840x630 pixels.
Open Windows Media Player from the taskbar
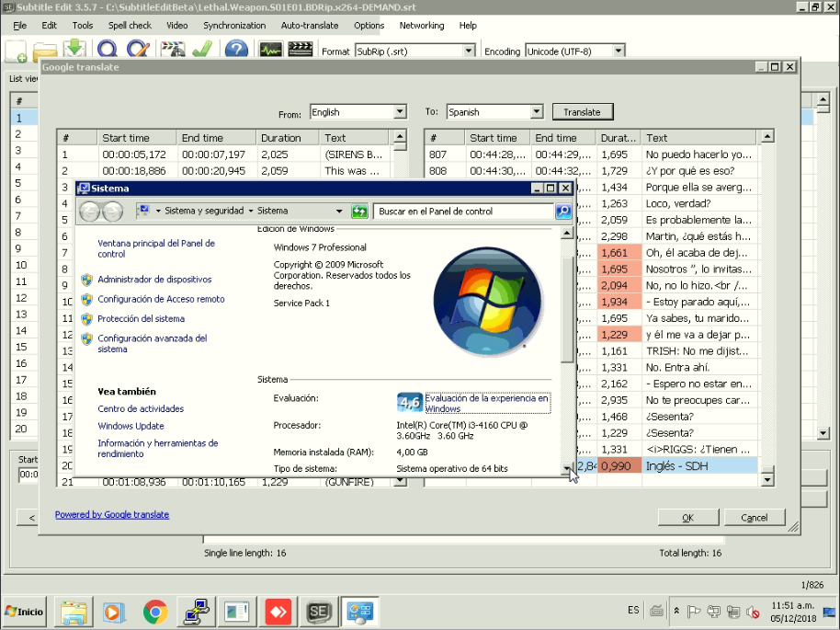[x=113, y=612]
